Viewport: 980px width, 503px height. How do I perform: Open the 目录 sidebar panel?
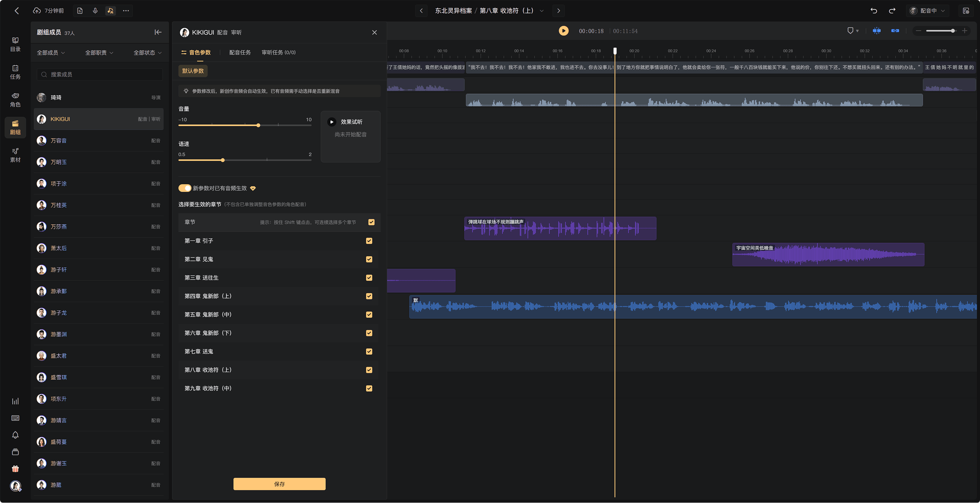click(15, 44)
